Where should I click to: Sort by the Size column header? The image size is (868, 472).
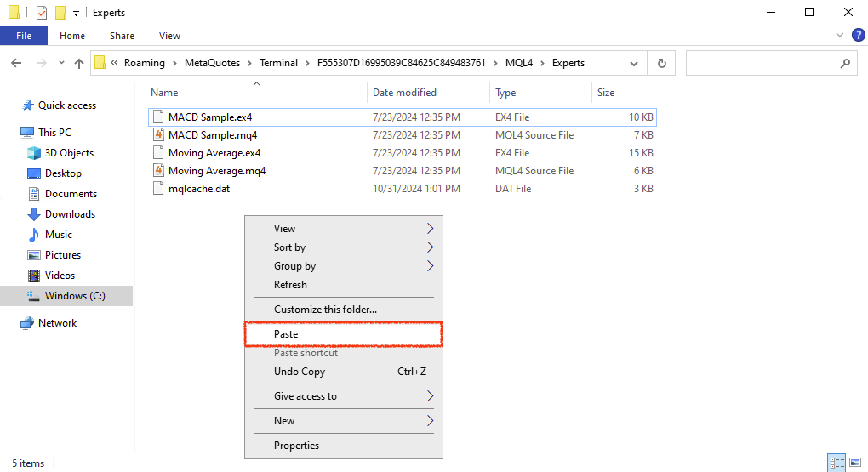[606, 93]
